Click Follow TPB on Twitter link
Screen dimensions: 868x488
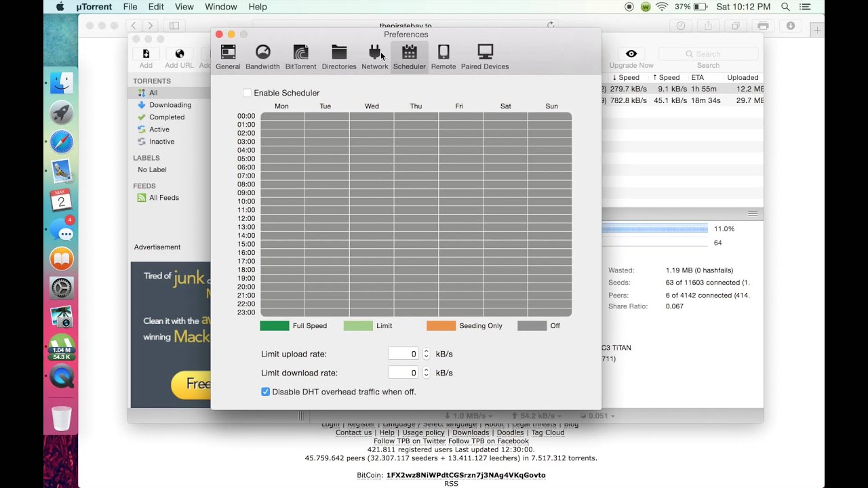point(410,441)
